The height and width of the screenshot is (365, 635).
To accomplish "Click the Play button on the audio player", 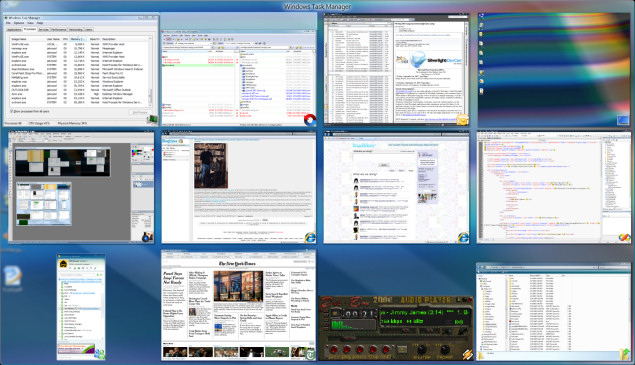I will tap(347, 349).
